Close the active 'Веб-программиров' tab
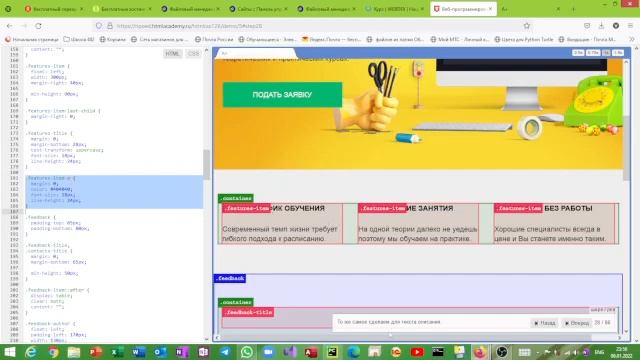The height and width of the screenshot is (360, 640). [x=490, y=9]
